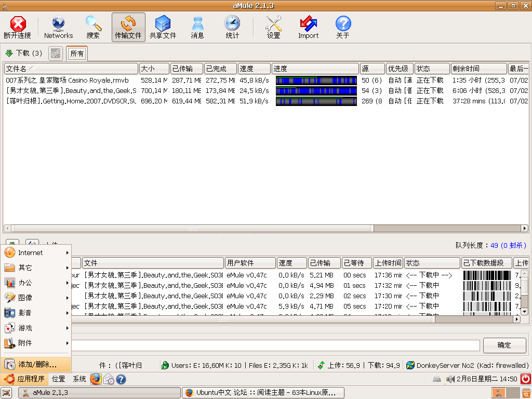Click progress bar of Getting.Home.2007 download
The height and width of the screenshot is (399, 532).
tap(316, 101)
